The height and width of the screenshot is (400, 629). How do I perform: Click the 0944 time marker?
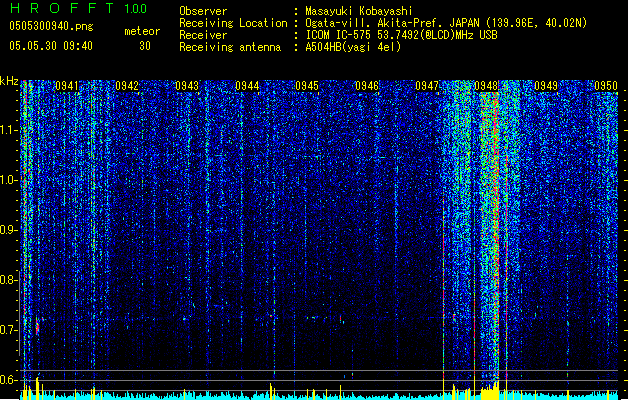pos(247,86)
